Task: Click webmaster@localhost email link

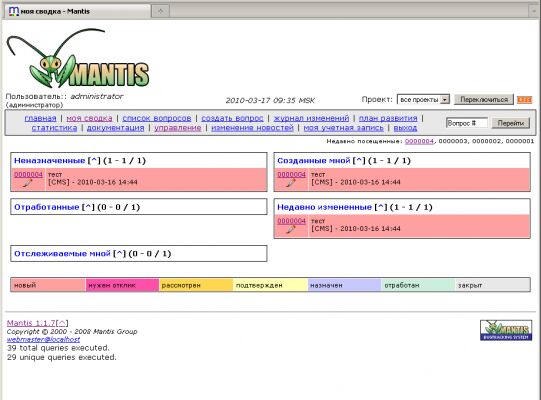Action: (x=43, y=340)
